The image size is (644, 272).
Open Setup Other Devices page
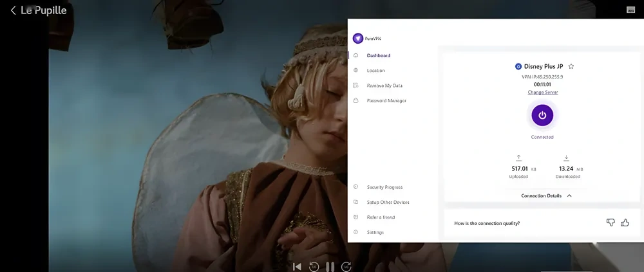388,203
